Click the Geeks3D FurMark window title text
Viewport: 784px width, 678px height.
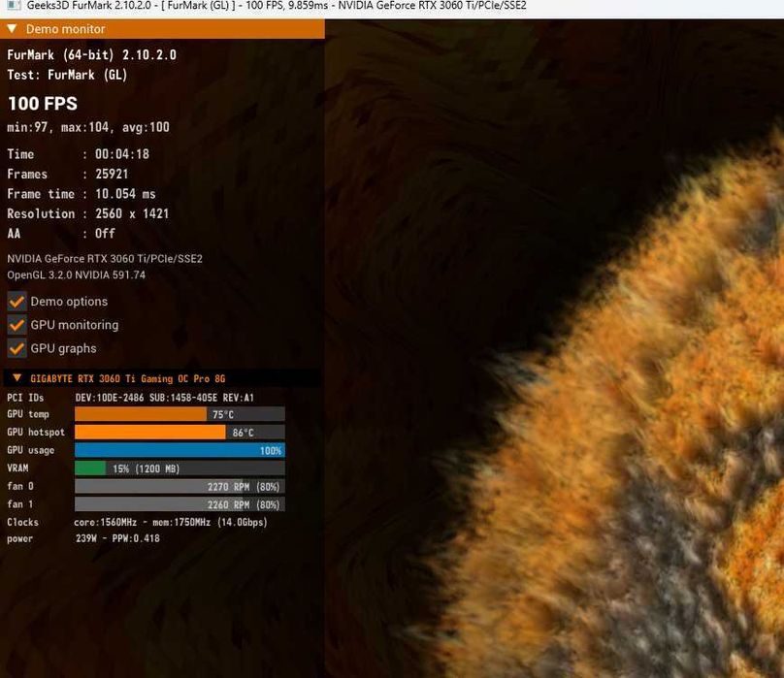(277, 6)
